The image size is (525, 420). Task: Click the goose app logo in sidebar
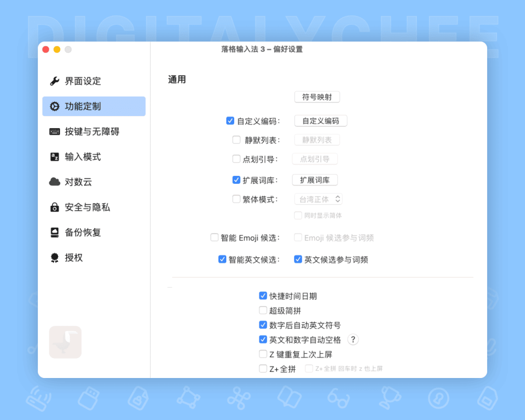[65, 342]
